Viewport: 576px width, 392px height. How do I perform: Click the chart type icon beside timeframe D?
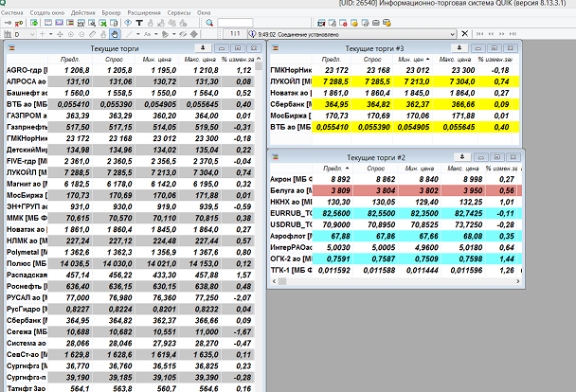[8, 34]
